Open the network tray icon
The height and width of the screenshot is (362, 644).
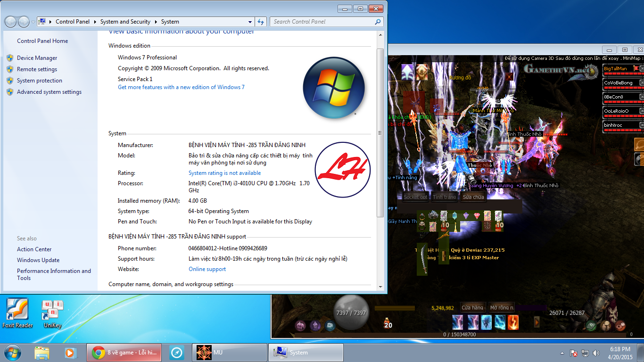[x=585, y=353]
